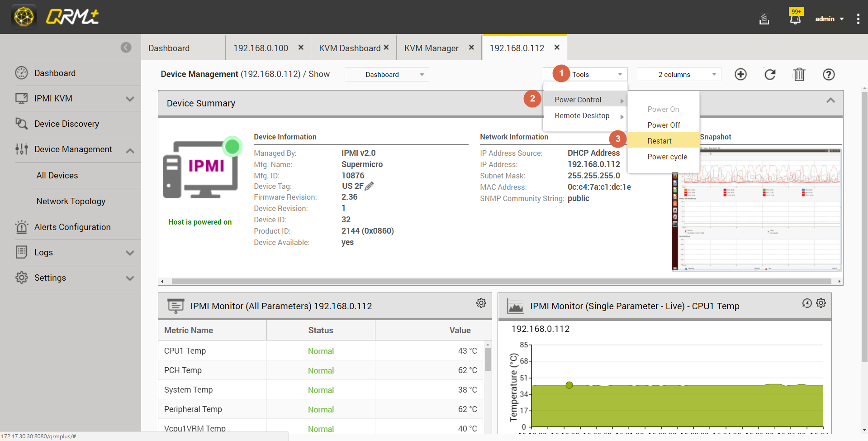Edit the Device Tag pencil icon

(x=369, y=186)
